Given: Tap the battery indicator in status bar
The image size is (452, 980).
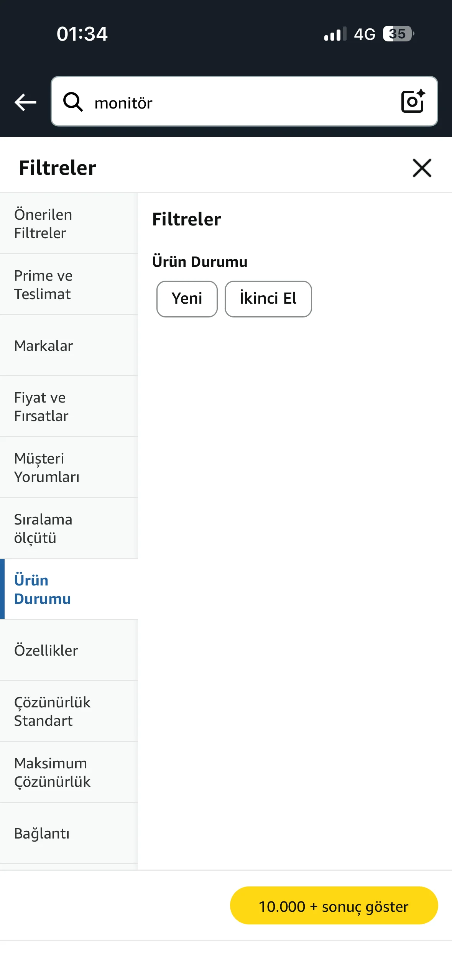Looking at the screenshot, I should [398, 34].
